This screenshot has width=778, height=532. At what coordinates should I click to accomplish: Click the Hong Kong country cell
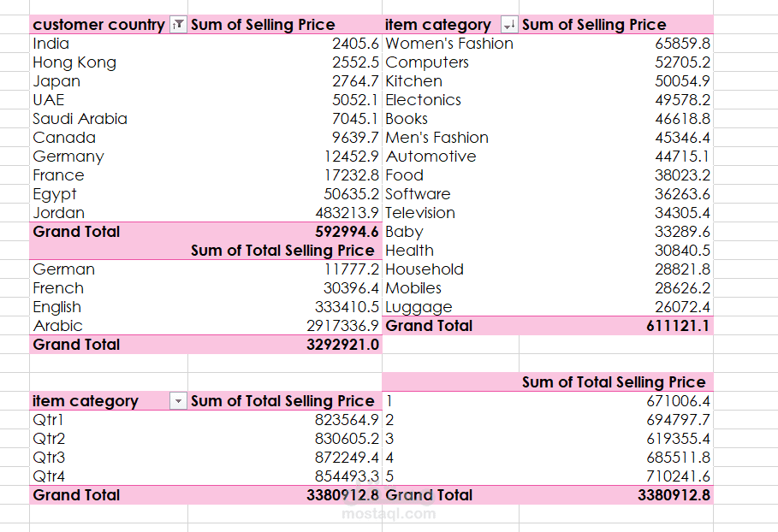click(74, 62)
